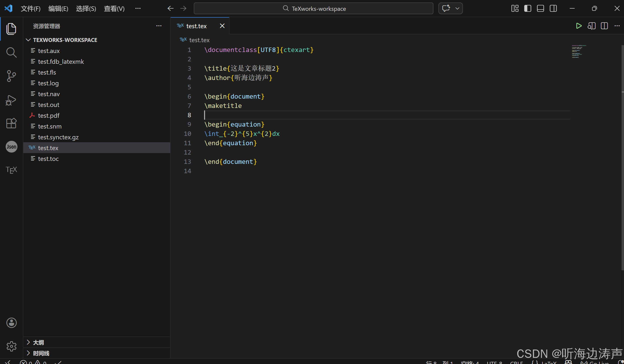Open editor More Actions ellipsis
This screenshot has width=624, height=364.
point(617,26)
